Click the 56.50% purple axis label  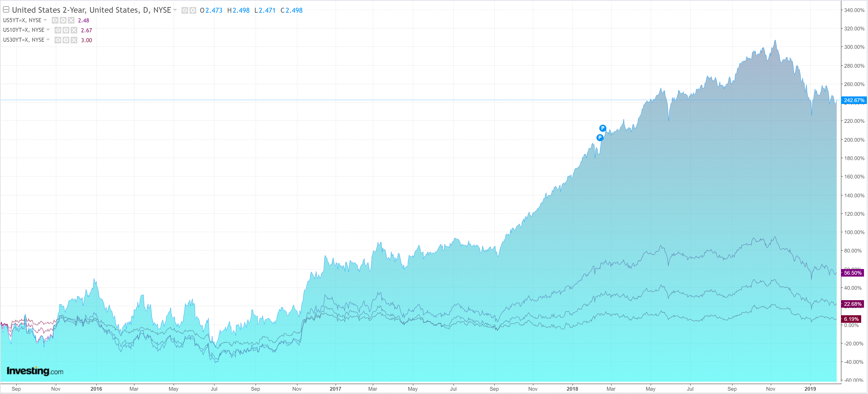click(852, 273)
